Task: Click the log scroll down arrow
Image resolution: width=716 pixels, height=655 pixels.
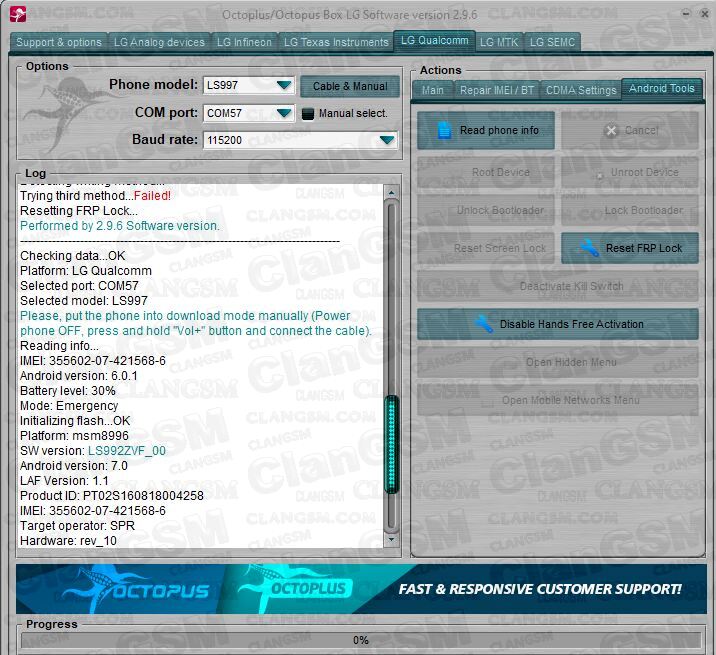Action: point(392,539)
